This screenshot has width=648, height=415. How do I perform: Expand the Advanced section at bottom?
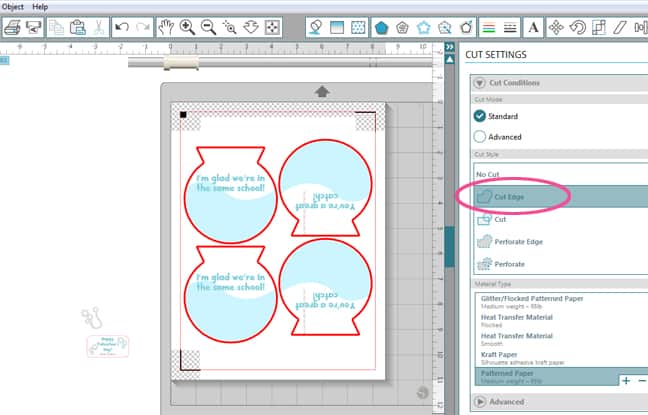479,402
